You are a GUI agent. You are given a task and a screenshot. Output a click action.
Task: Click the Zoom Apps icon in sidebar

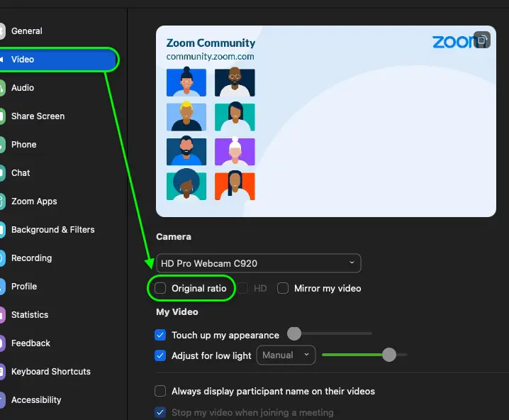click(x=2, y=201)
